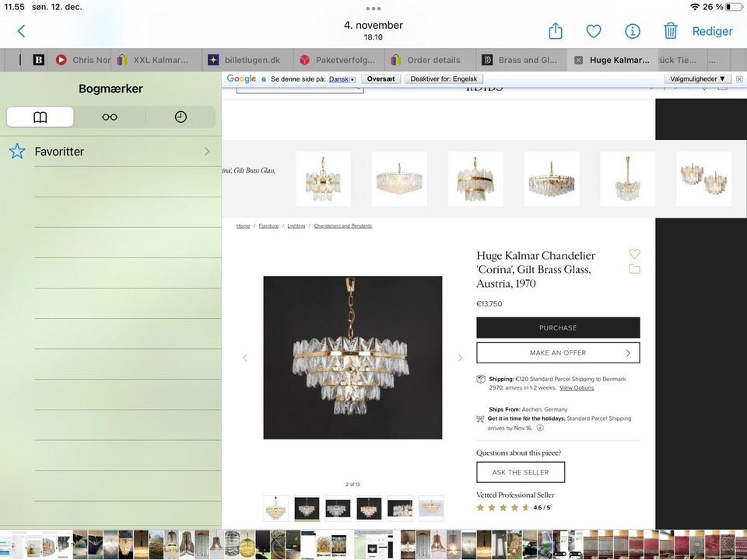The height and width of the screenshot is (560, 747).
Task: Open the Favoritter star icon
Action: [17, 152]
